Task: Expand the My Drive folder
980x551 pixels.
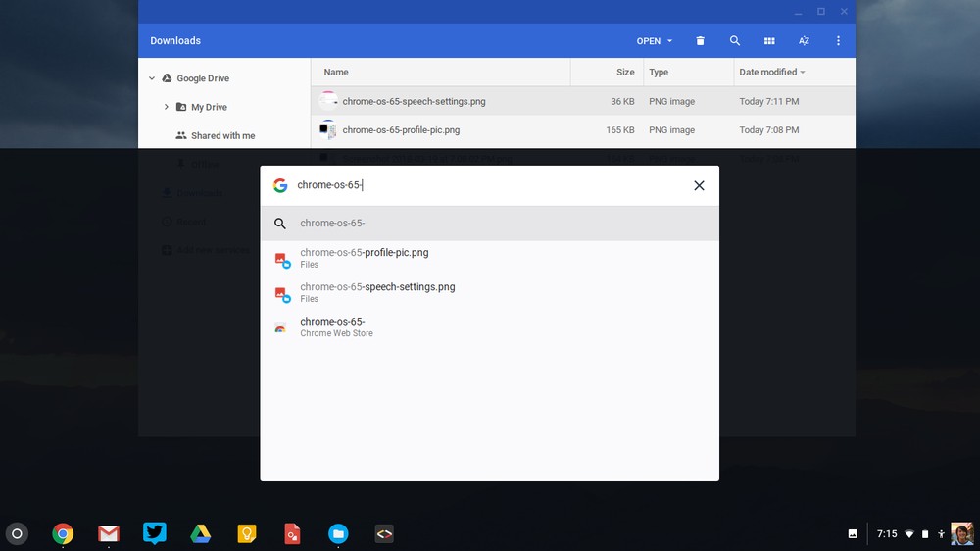Action: point(167,107)
